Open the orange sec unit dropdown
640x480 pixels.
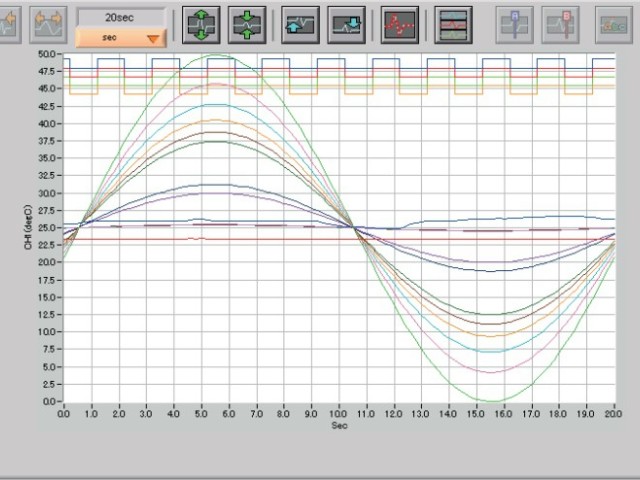121,39
